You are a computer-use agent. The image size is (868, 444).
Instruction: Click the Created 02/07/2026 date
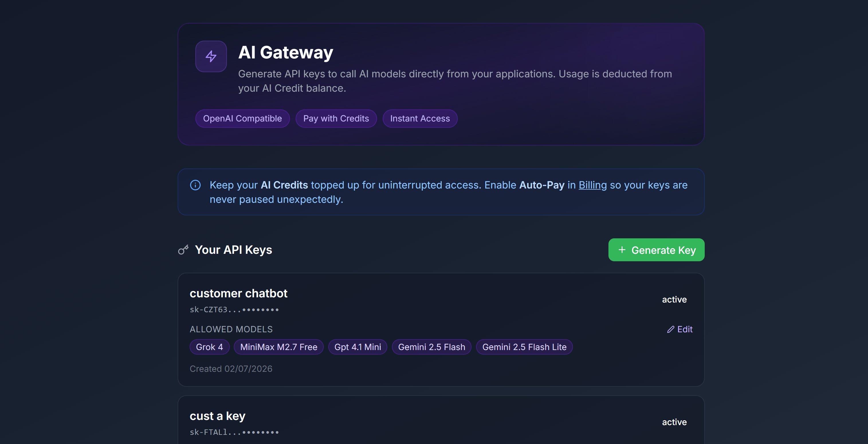[231, 369]
